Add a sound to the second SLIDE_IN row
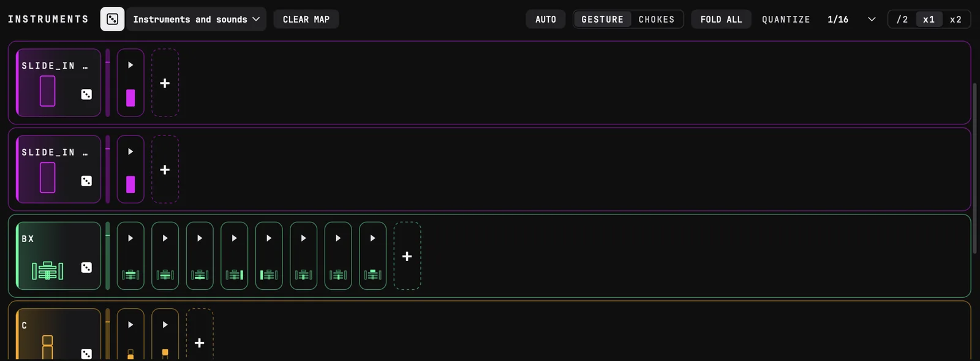980x361 pixels. 165,169
